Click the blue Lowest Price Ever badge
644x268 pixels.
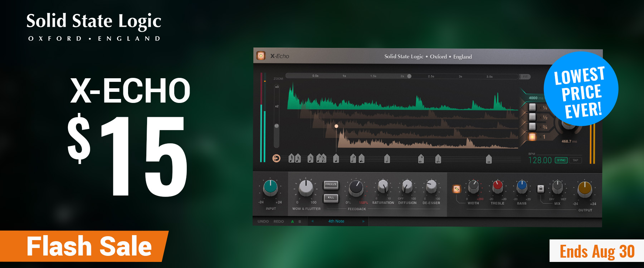[x=581, y=89]
